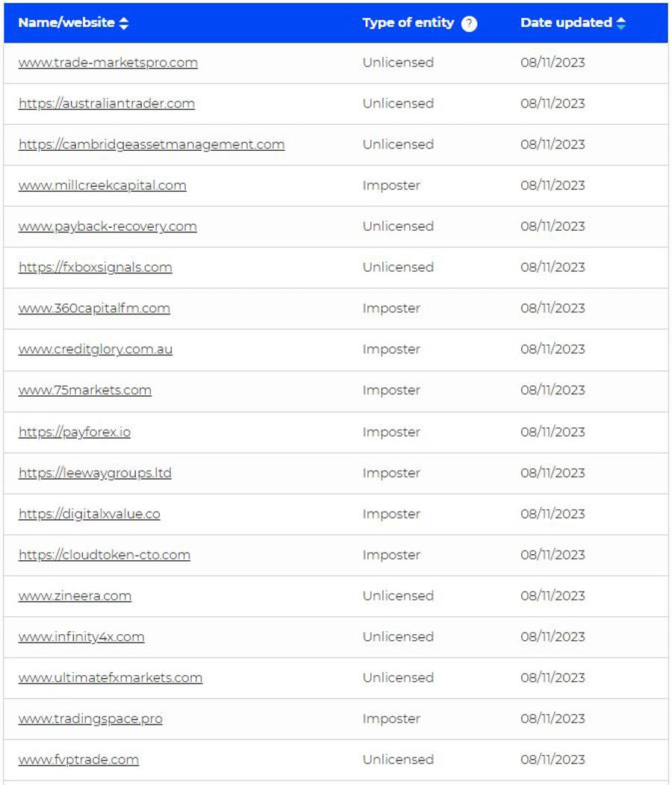672x785 pixels.
Task: Visit the cloudtoken-cto.com link
Action: coord(105,555)
